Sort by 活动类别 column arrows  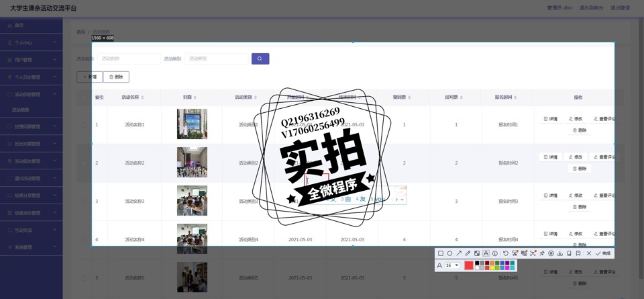coord(256,97)
